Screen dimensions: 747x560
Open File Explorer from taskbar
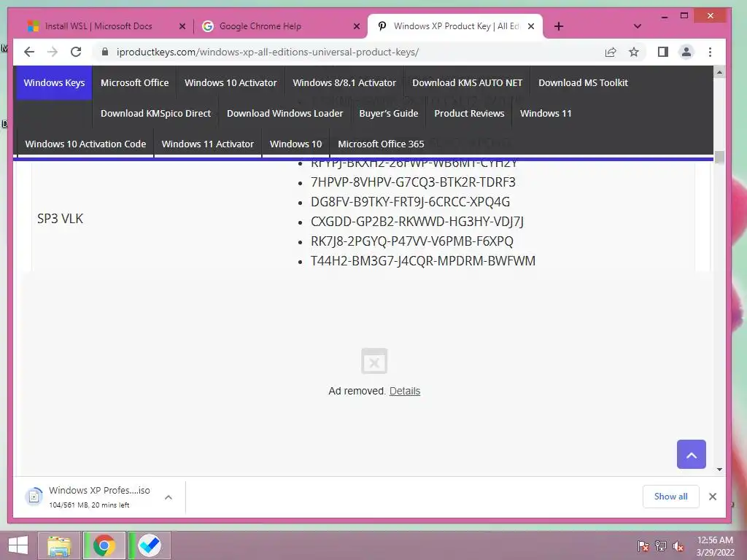click(x=59, y=545)
